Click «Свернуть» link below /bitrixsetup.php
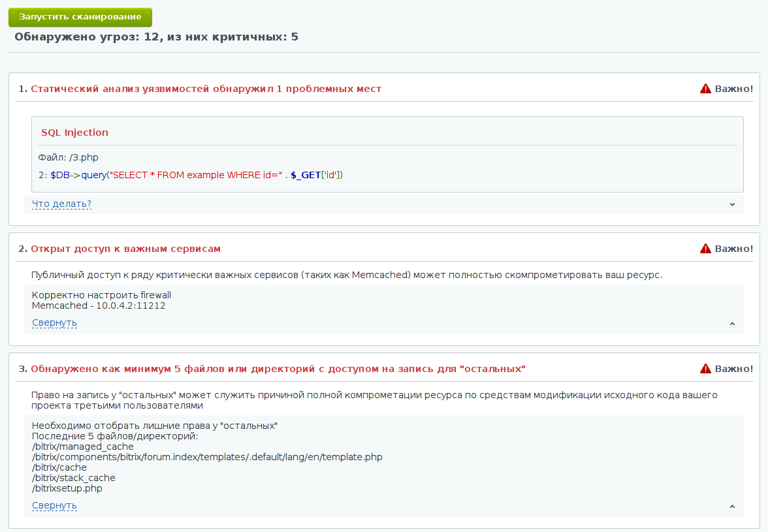 coord(54,506)
